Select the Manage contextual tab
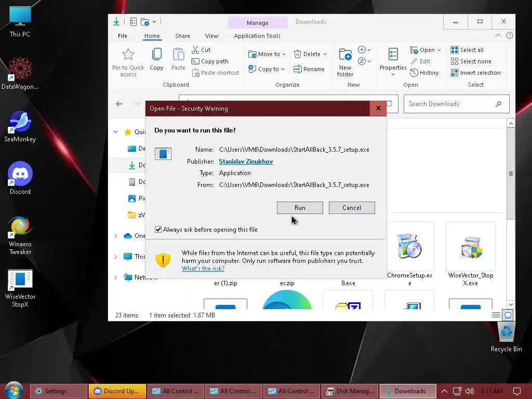Screen dimensions: 532x399 258,23
